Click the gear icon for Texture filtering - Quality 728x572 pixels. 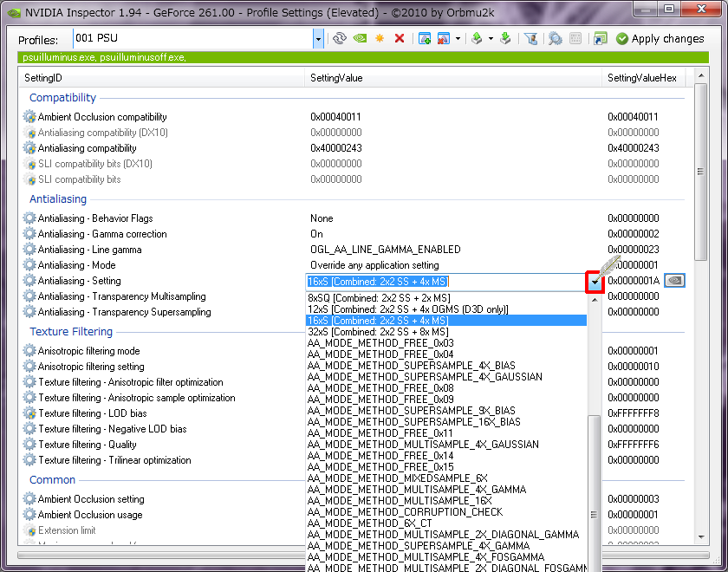[29, 445]
